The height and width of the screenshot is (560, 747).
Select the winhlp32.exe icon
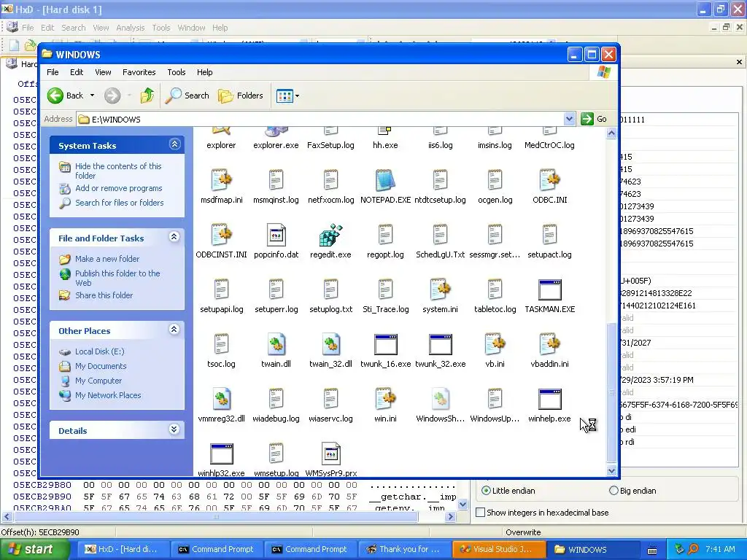222,454
